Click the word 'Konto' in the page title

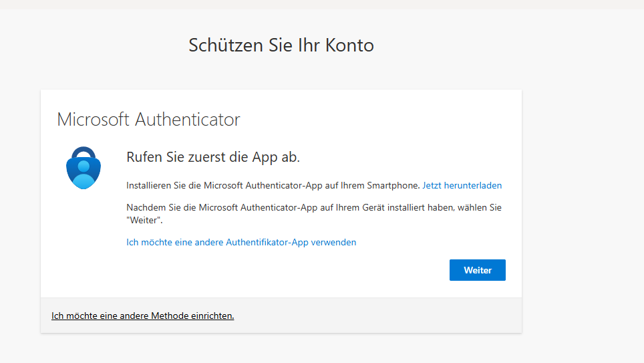[349, 45]
